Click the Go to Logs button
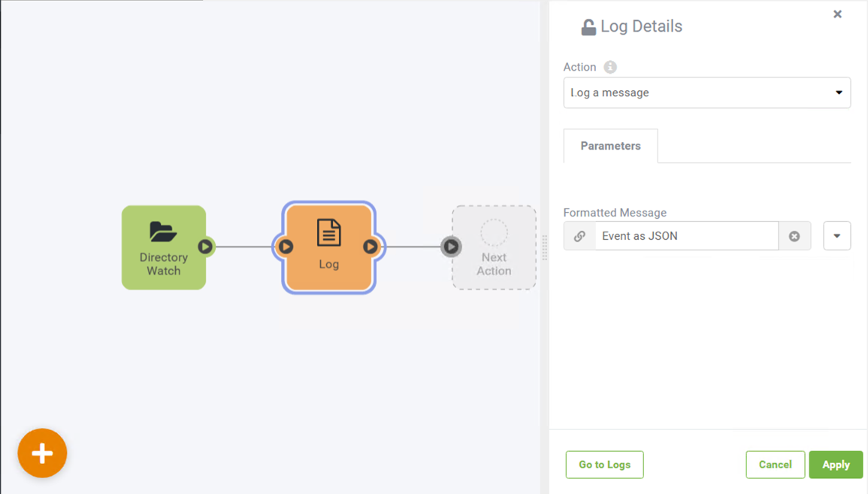The width and height of the screenshot is (868, 494). point(604,465)
